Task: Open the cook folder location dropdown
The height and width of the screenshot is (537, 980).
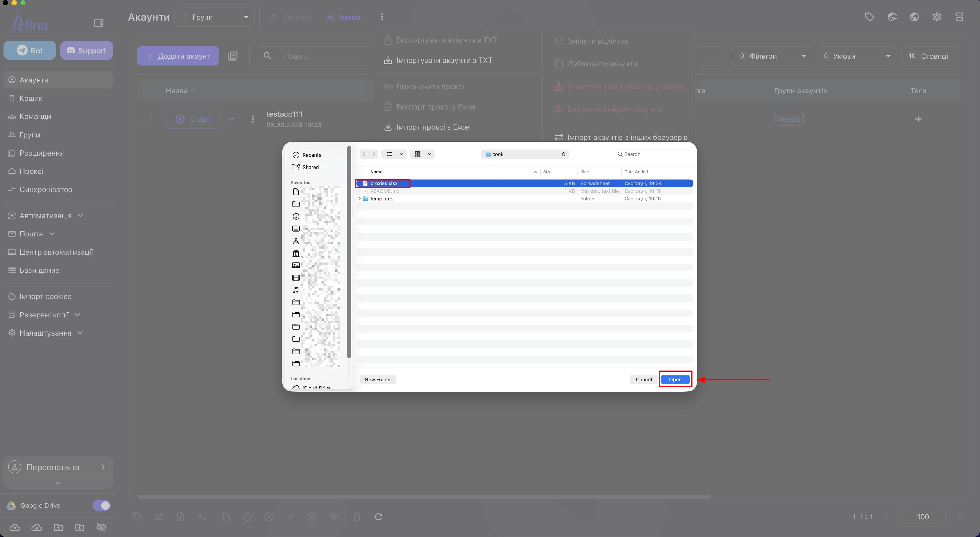Action: (x=525, y=154)
